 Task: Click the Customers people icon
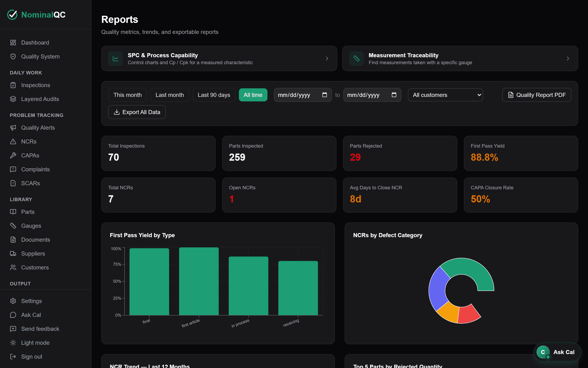pyautogui.click(x=13, y=267)
